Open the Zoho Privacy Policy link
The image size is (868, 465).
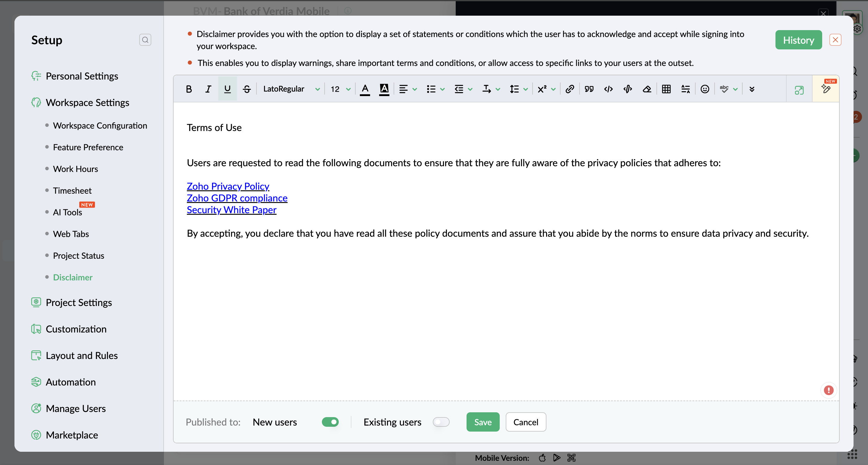(228, 186)
